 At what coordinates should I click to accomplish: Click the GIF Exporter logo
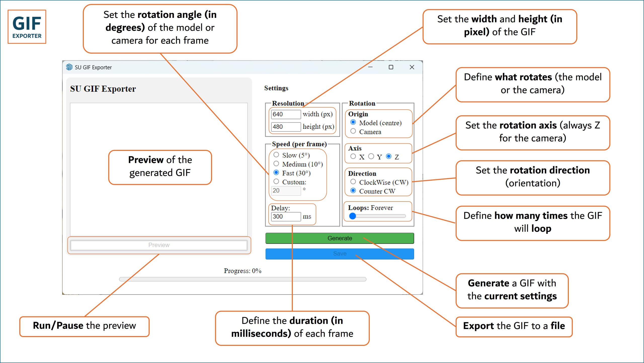tap(27, 27)
